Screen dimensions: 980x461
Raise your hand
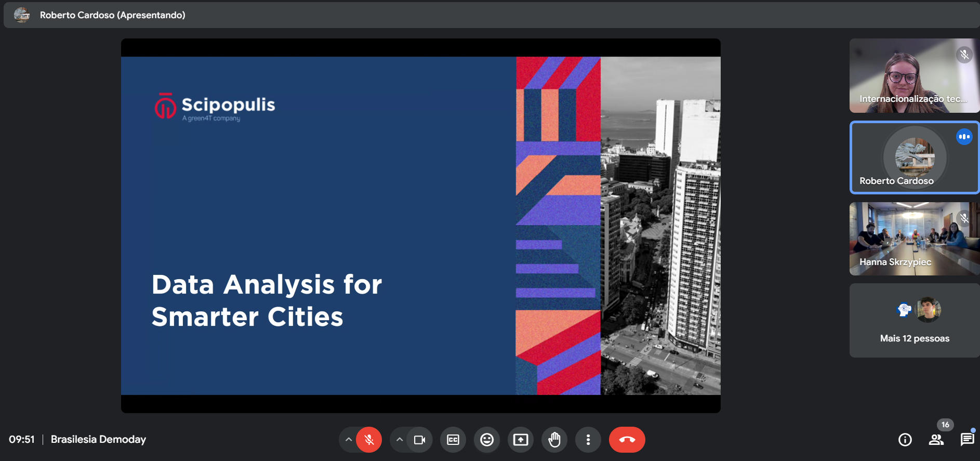[x=554, y=440]
